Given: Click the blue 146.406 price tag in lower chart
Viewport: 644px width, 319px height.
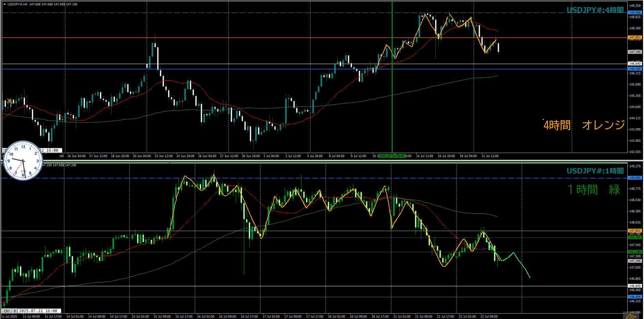Looking at the screenshot, I should 634,297.
